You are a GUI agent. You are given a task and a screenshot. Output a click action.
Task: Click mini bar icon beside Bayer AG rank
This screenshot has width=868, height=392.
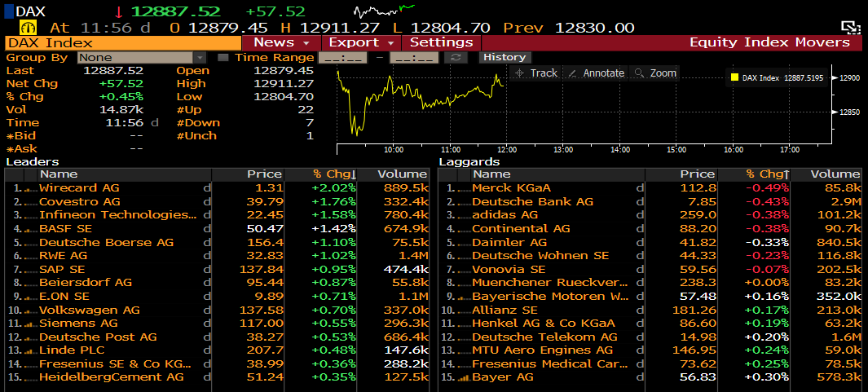pyautogui.click(x=464, y=378)
